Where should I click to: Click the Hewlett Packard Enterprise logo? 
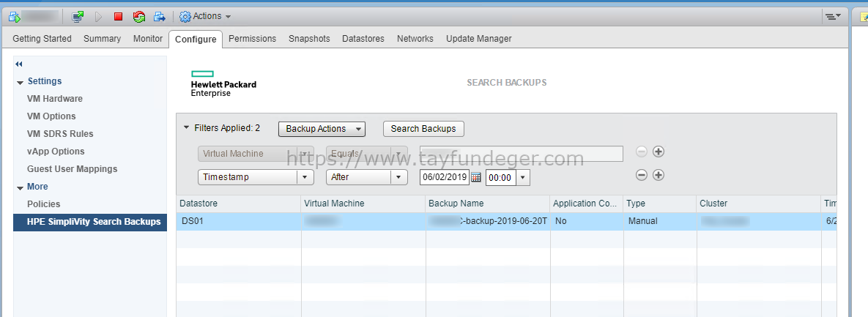(223, 83)
